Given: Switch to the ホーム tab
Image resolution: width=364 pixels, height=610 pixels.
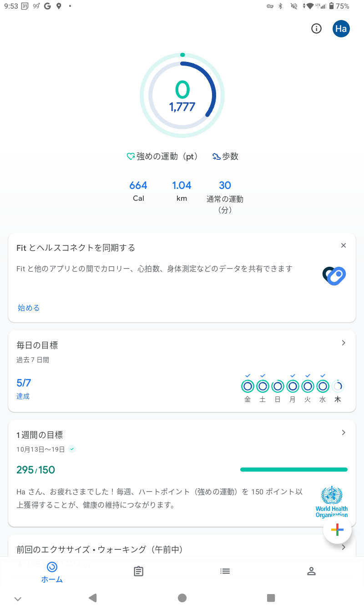Looking at the screenshot, I should coord(52,571).
